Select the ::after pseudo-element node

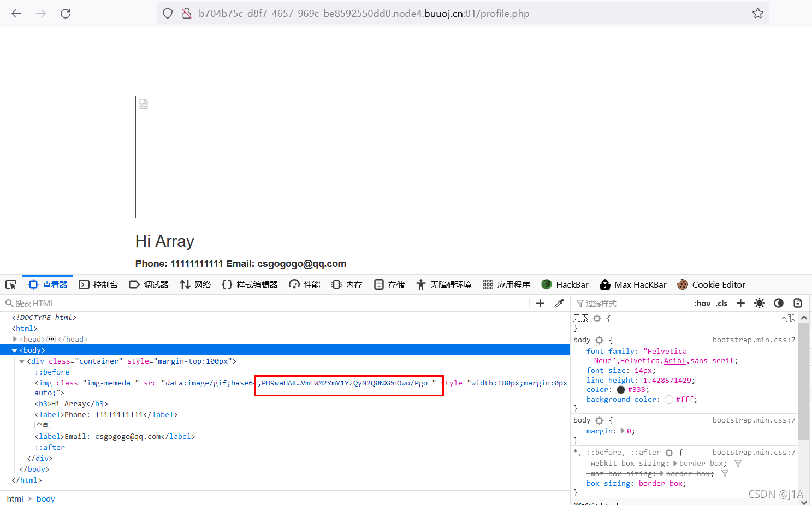tap(50, 447)
